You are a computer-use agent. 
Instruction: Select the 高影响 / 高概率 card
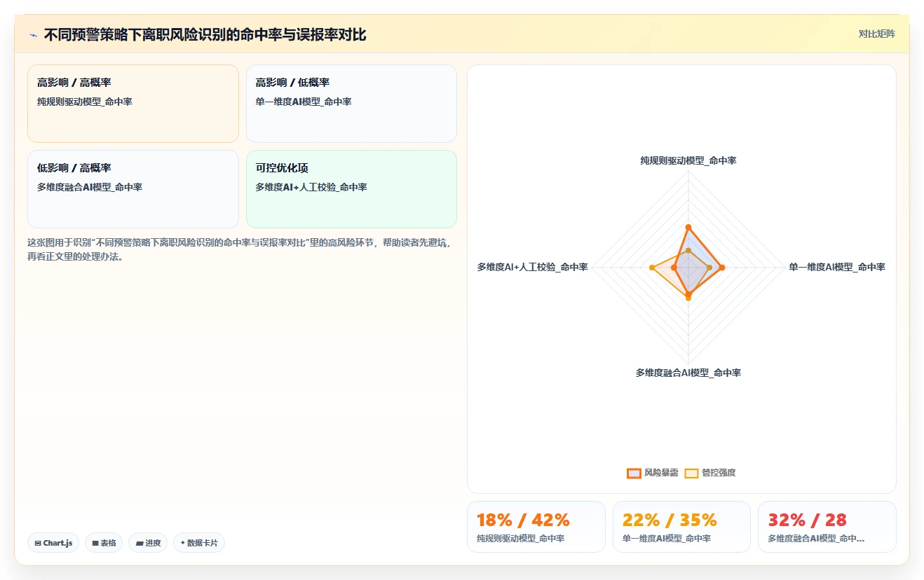133,104
